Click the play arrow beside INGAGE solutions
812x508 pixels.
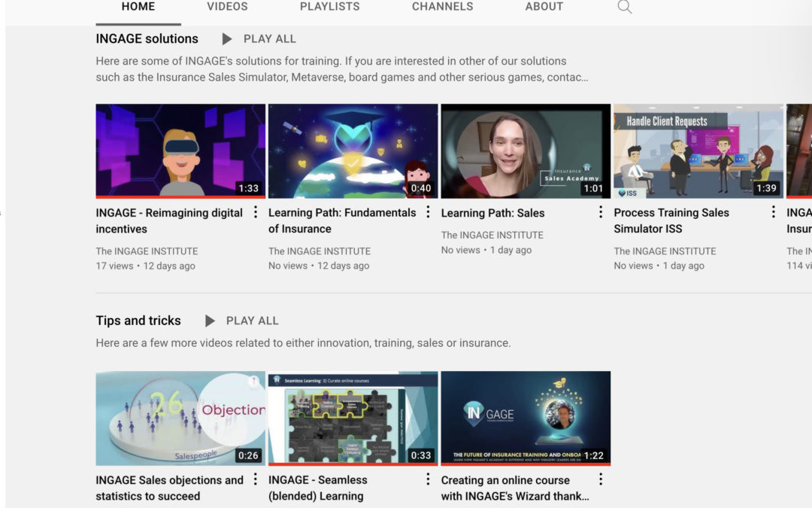tap(226, 38)
